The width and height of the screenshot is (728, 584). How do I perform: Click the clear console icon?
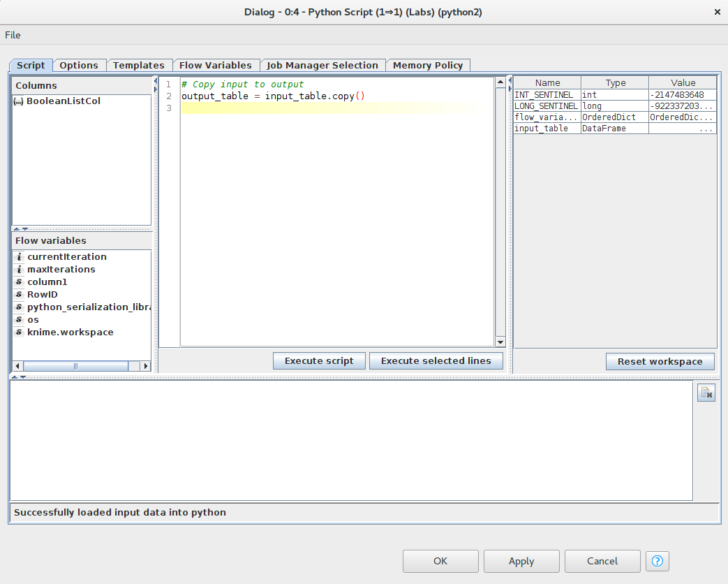pyautogui.click(x=706, y=394)
